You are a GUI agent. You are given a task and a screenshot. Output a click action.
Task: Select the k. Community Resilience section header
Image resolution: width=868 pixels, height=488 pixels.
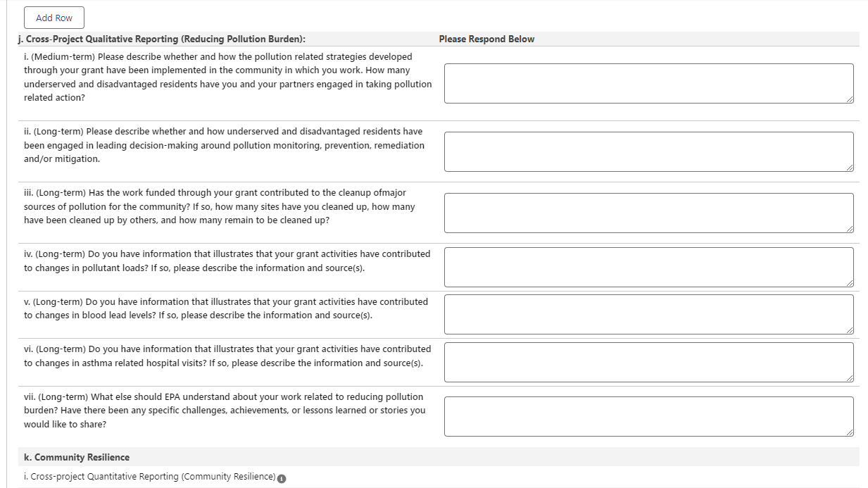77,457
